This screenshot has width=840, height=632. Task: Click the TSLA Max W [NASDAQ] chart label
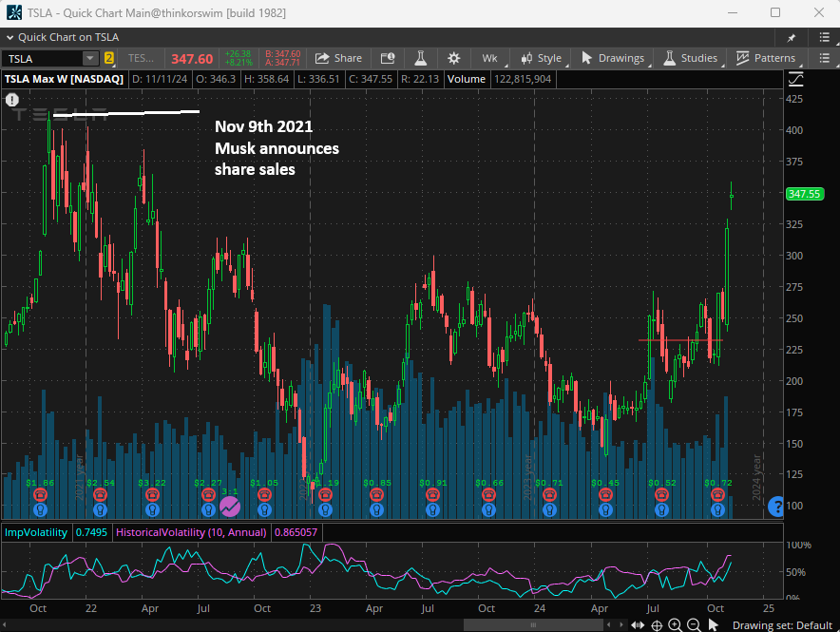coord(65,79)
